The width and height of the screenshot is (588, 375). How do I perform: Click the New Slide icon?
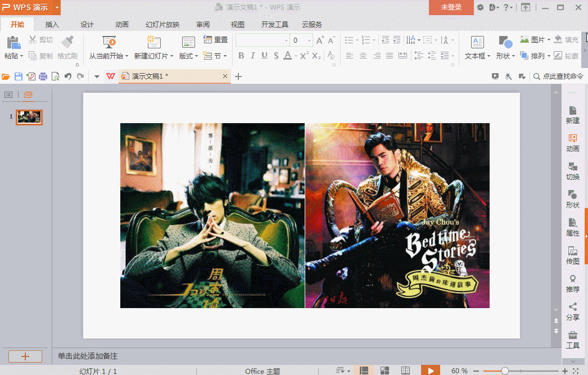coord(154,42)
